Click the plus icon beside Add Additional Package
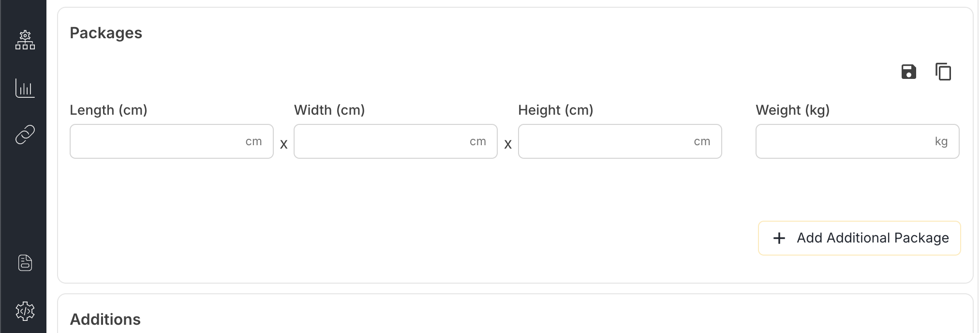Image resolution: width=980 pixels, height=333 pixels. (x=779, y=238)
